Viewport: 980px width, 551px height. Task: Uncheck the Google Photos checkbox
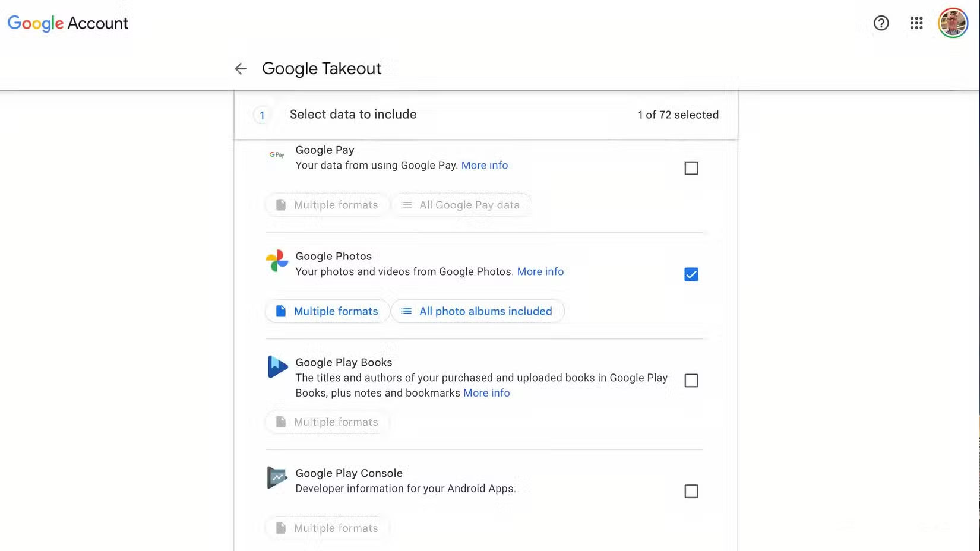[x=691, y=274]
